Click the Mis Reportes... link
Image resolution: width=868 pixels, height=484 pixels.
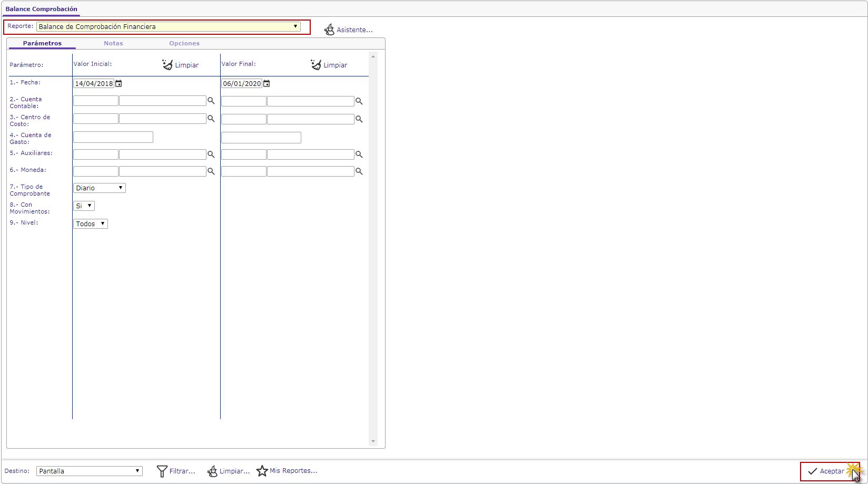pos(293,471)
